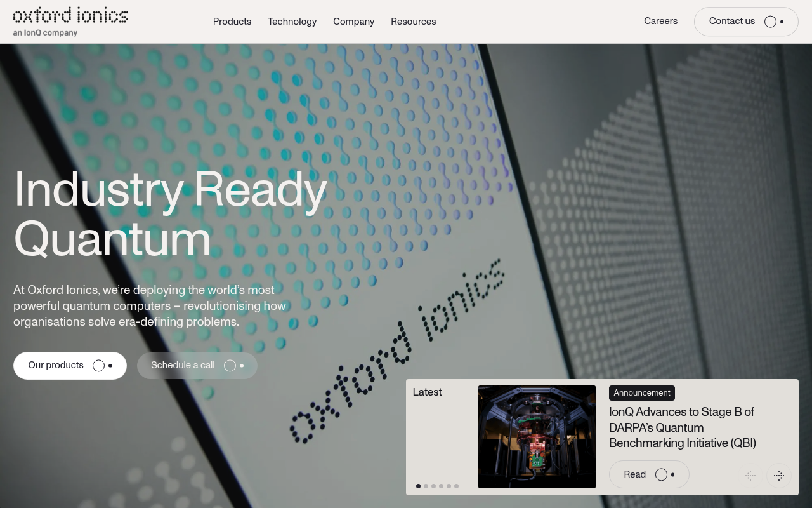Open the Technology menu

pos(292,22)
